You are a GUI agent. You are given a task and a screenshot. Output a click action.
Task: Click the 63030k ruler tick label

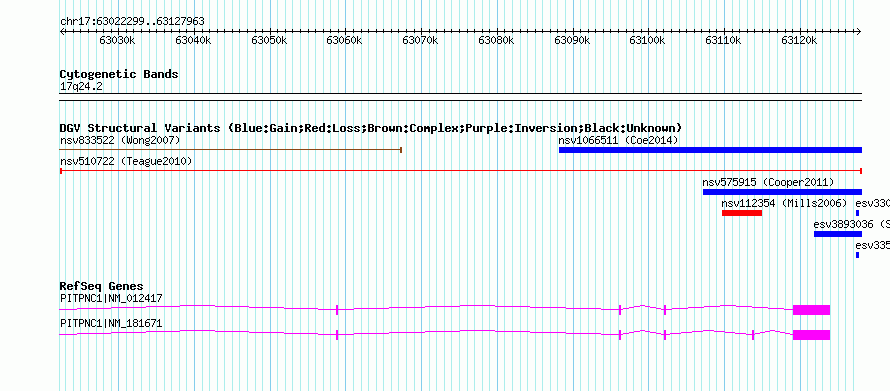pos(117,40)
